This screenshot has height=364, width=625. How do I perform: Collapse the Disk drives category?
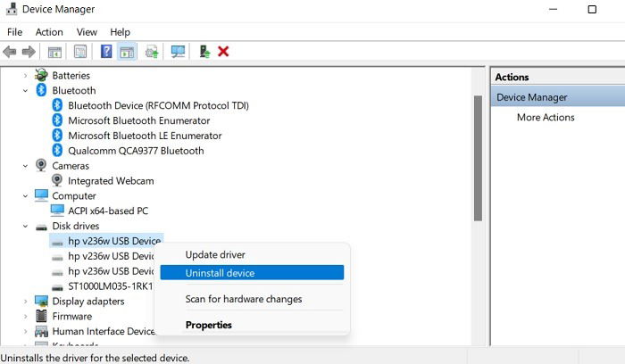26,227
